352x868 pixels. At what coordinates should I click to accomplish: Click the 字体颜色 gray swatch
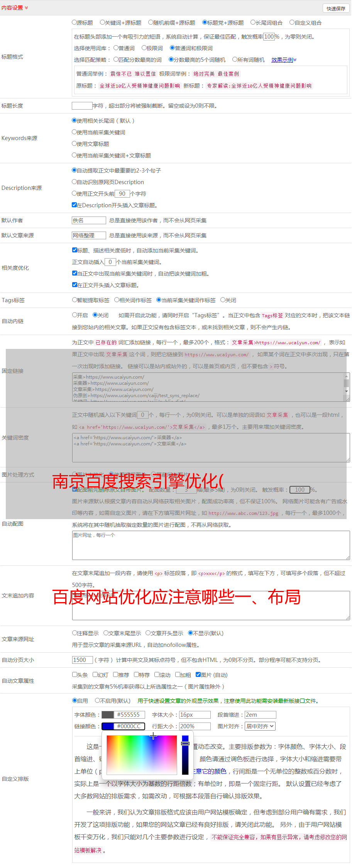pyautogui.click(x=108, y=715)
